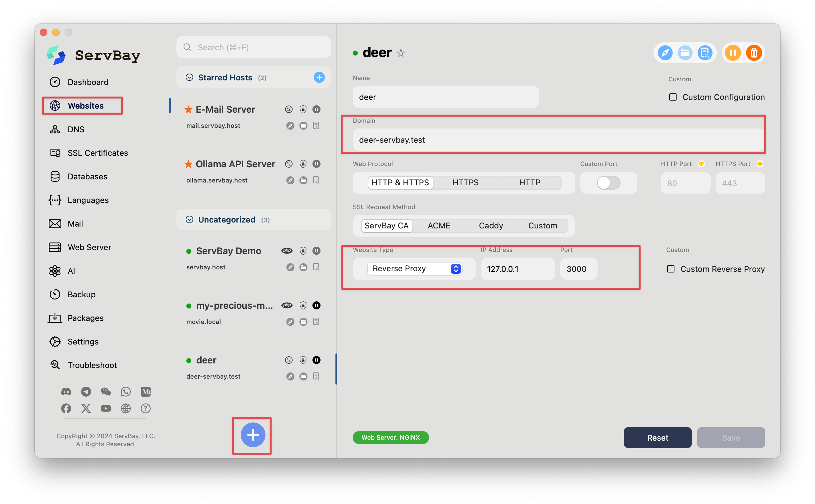
Task: Click the Reset button
Action: coord(657,437)
